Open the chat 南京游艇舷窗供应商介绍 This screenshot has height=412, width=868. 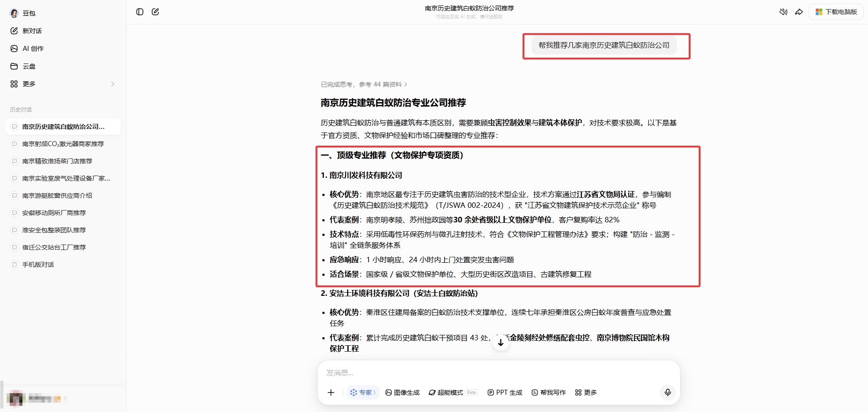[x=63, y=196]
